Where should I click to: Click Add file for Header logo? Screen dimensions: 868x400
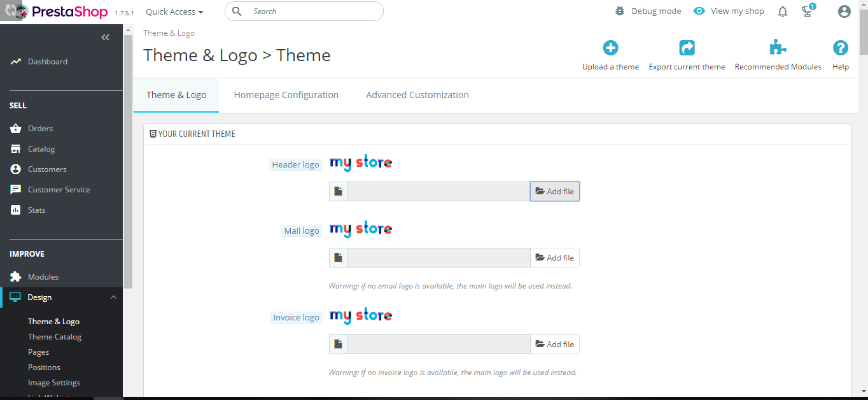(x=555, y=192)
